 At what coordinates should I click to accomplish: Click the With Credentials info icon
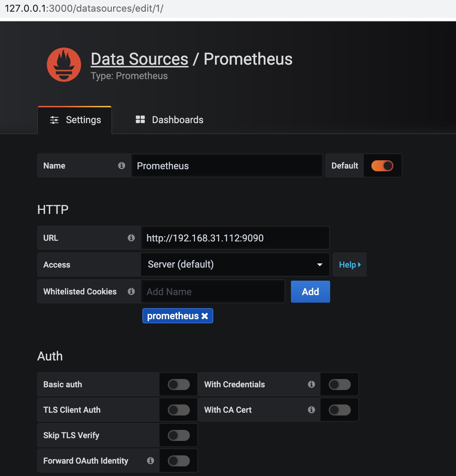(x=311, y=384)
